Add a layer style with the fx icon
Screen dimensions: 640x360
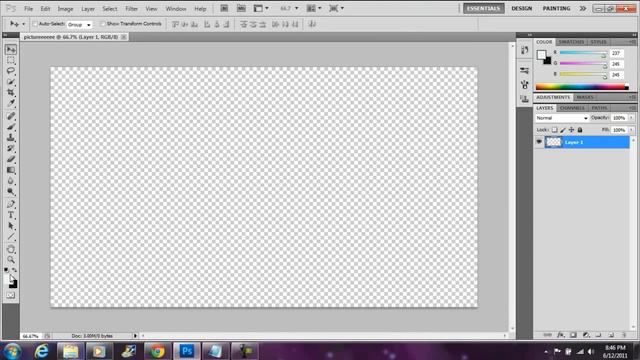tap(561, 335)
